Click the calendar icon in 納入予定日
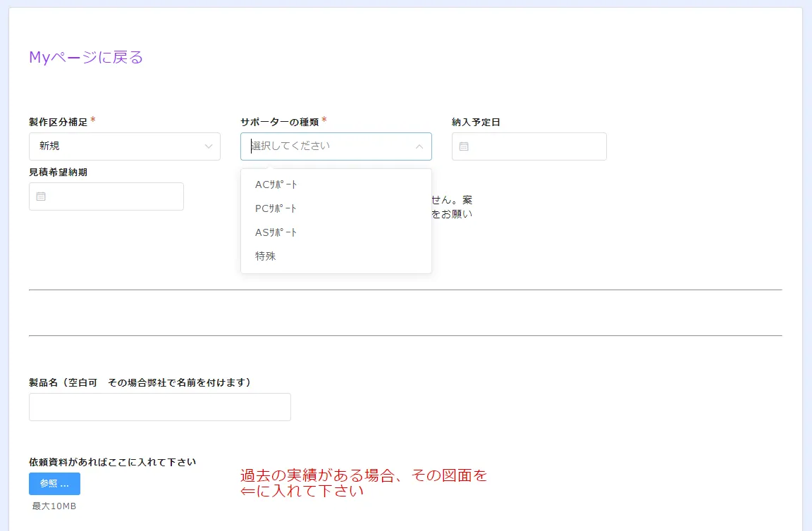This screenshot has width=812, height=531. tap(464, 146)
